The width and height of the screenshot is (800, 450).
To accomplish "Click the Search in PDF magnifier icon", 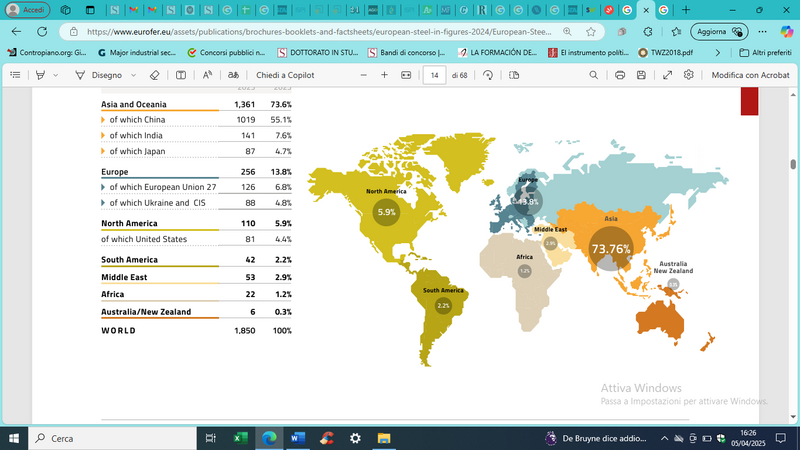I will tap(594, 75).
